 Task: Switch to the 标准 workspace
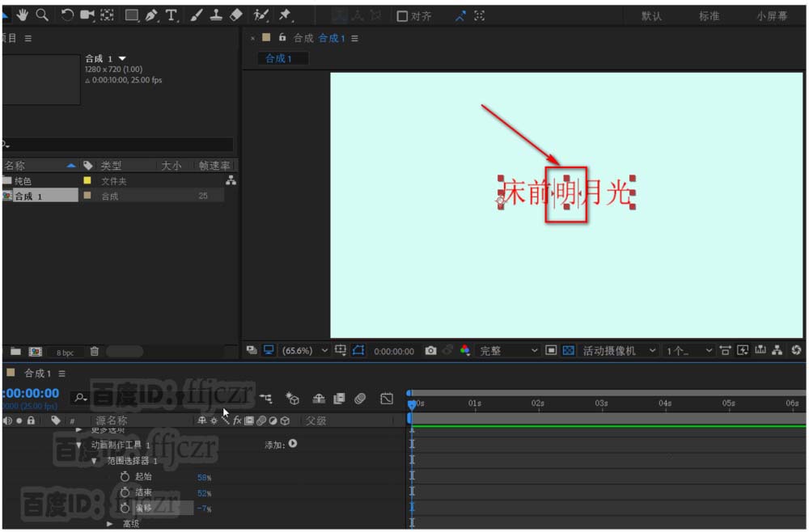[709, 16]
